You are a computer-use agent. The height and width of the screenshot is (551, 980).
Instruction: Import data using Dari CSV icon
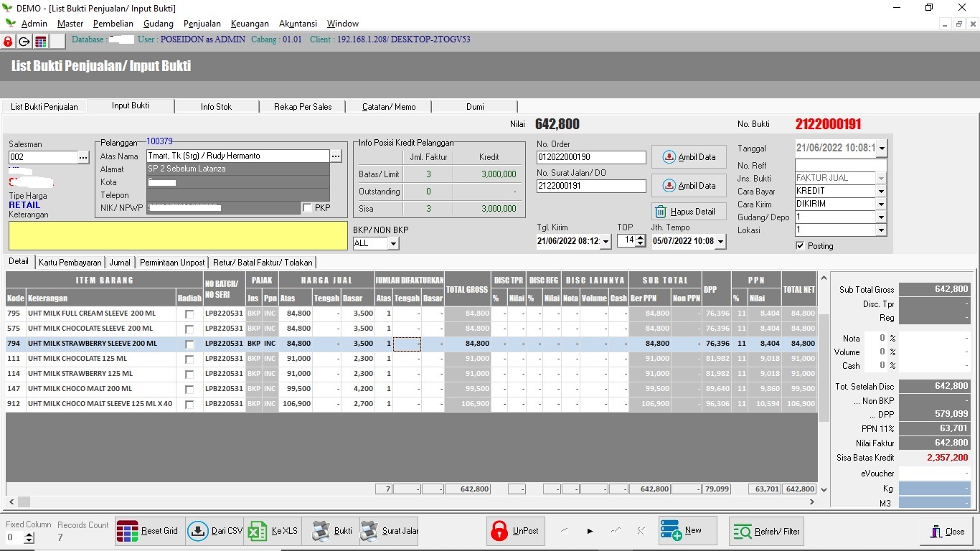click(x=198, y=532)
